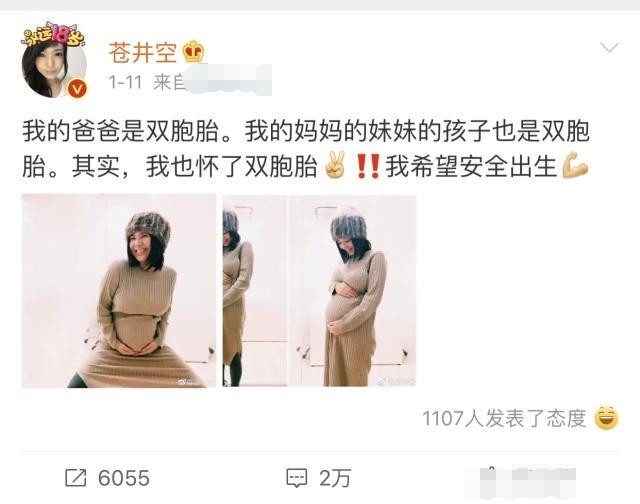Tap the laughing emoji attitude icon
Screen dimensions: 640x504
607,418
